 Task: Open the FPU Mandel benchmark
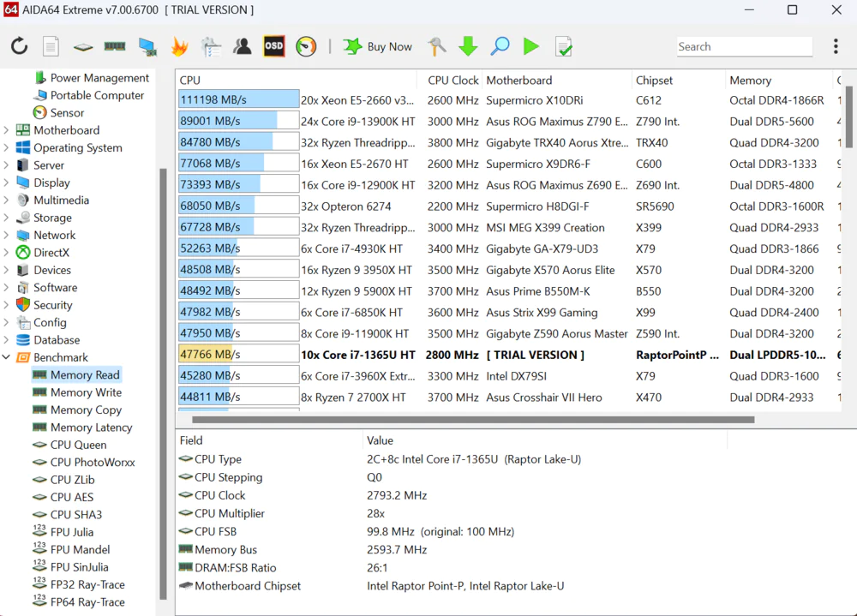[x=71, y=550]
